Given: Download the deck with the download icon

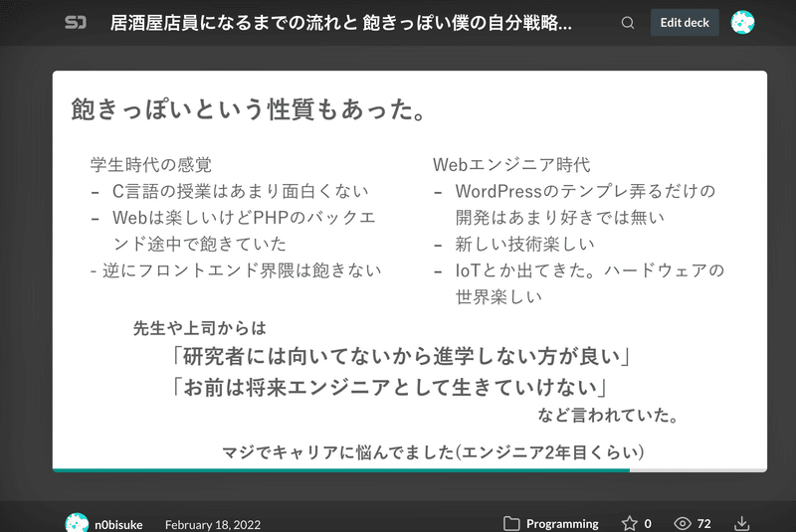Looking at the screenshot, I should pyautogui.click(x=741, y=523).
